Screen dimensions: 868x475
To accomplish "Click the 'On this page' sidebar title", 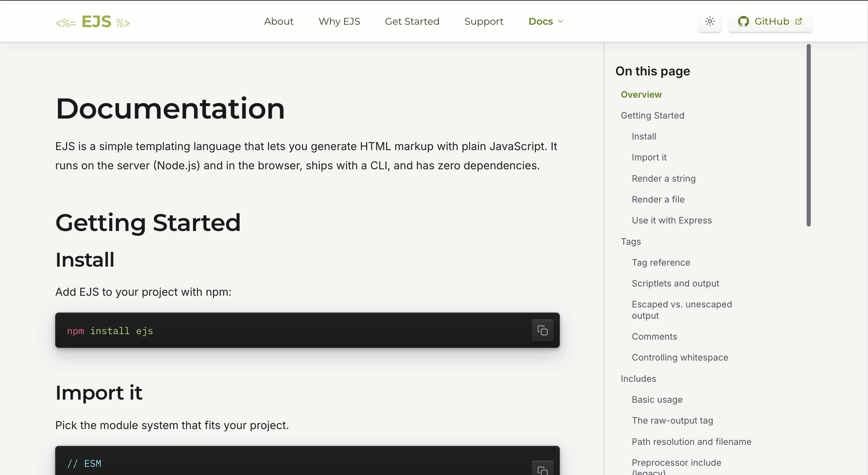I will point(653,71).
